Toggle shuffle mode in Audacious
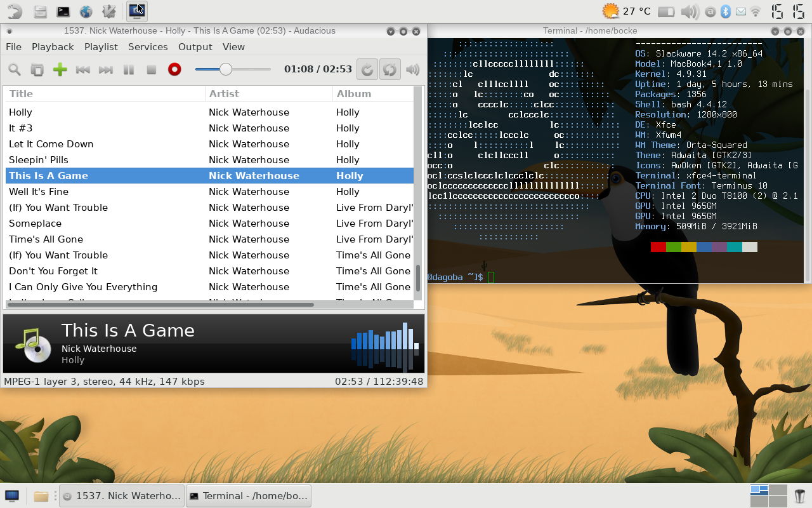Viewport: 812px width, 508px height. click(390, 70)
